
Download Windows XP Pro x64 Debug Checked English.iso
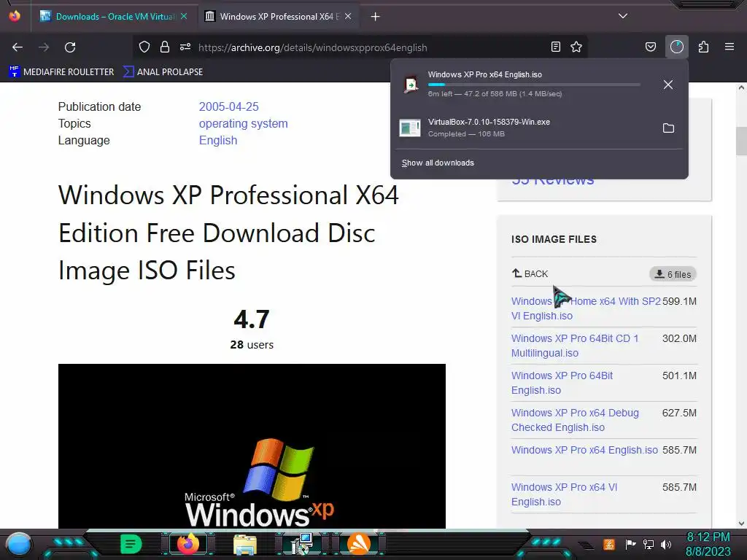point(575,420)
